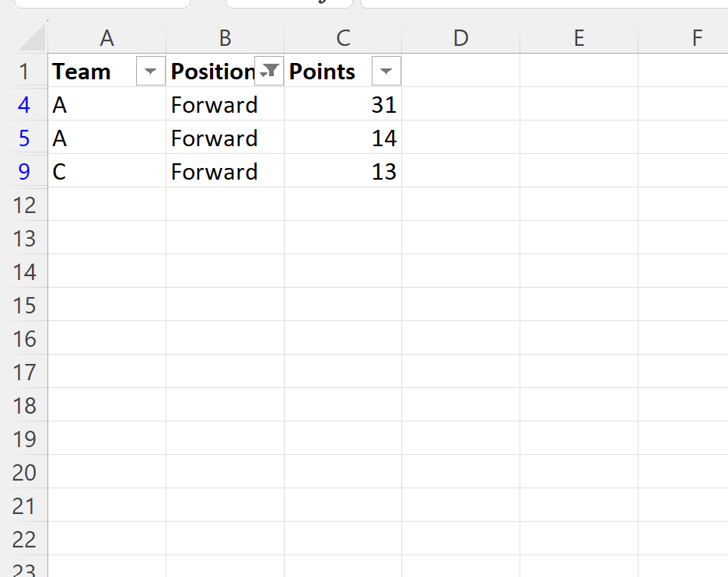Select filtered row 9 header
728x577 pixels.
click(23, 171)
